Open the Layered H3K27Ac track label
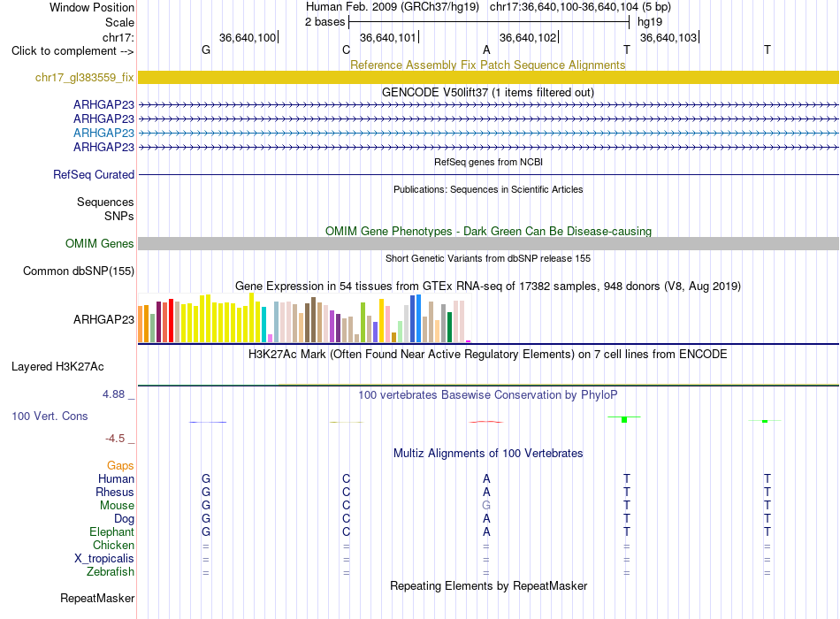The image size is (840, 619). [57, 367]
